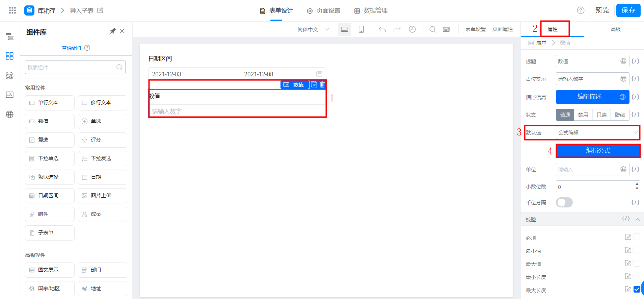
Task: Redo the last action
Action: pos(397,29)
